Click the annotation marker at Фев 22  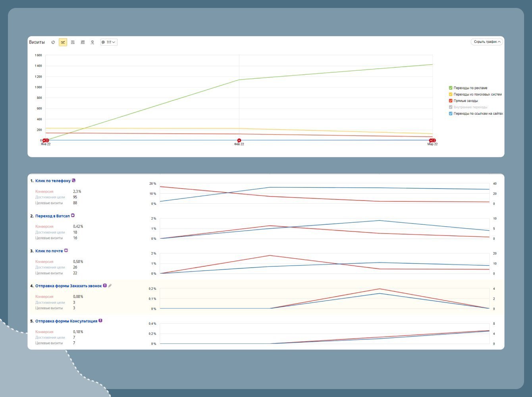click(x=239, y=140)
